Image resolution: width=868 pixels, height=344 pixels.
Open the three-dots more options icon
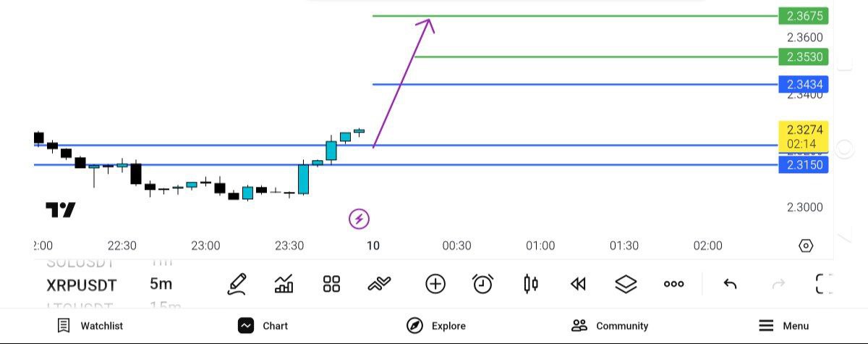[x=673, y=284]
